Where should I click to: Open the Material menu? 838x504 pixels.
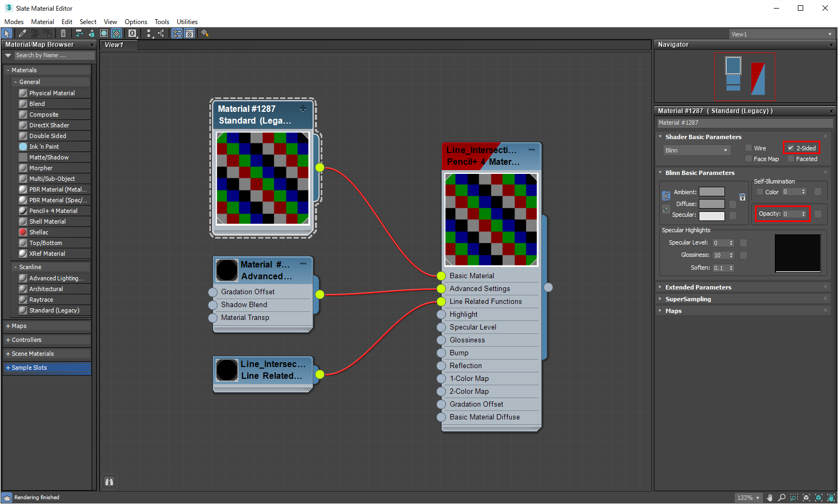pos(42,22)
